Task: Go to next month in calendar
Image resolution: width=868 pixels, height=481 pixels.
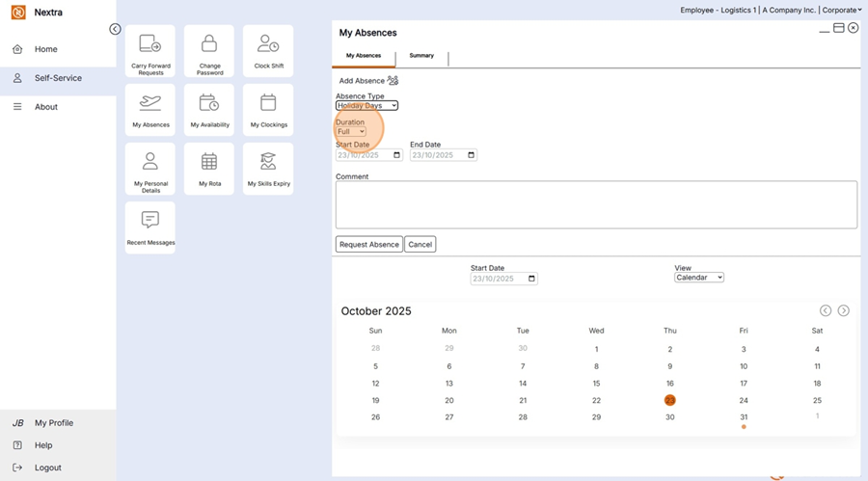Action: pos(843,310)
